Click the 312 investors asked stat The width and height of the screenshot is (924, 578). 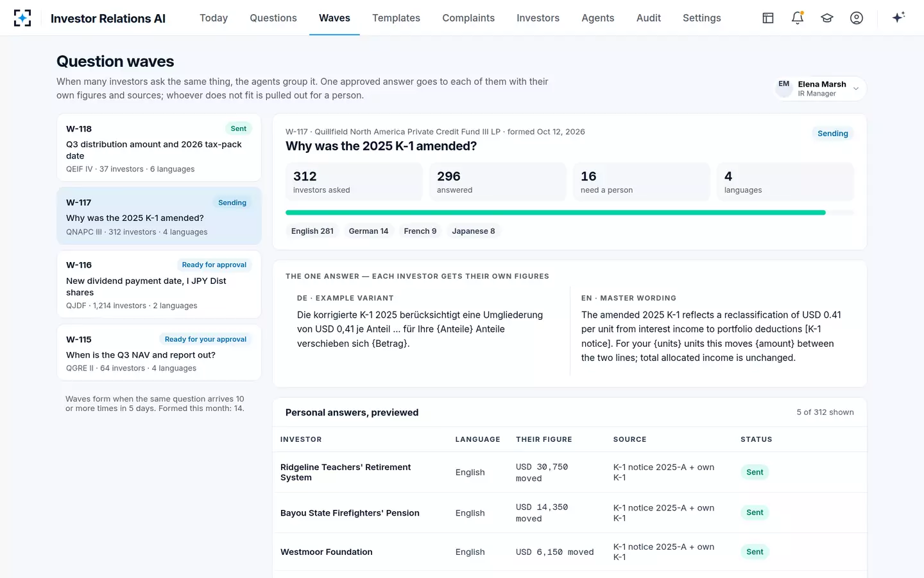354,182
